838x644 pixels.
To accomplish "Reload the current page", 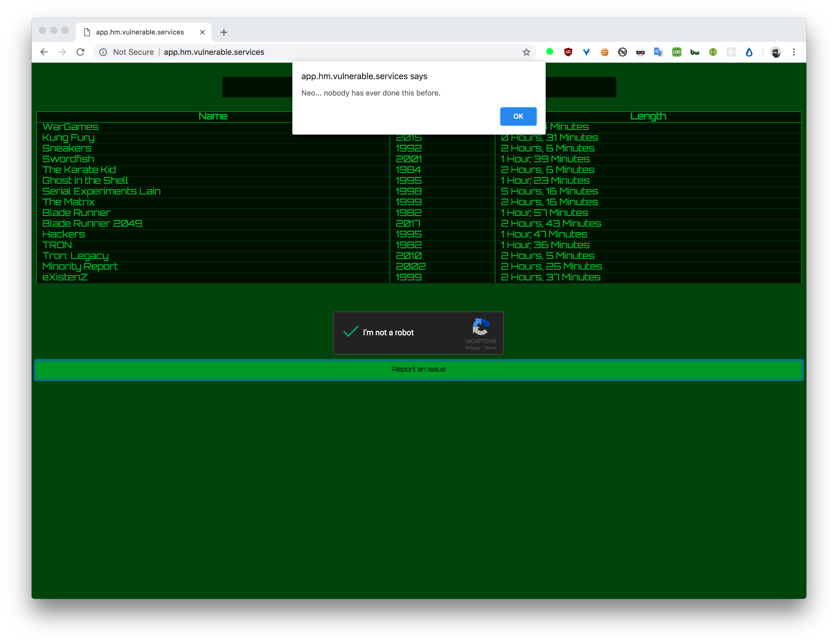I will pos(80,52).
